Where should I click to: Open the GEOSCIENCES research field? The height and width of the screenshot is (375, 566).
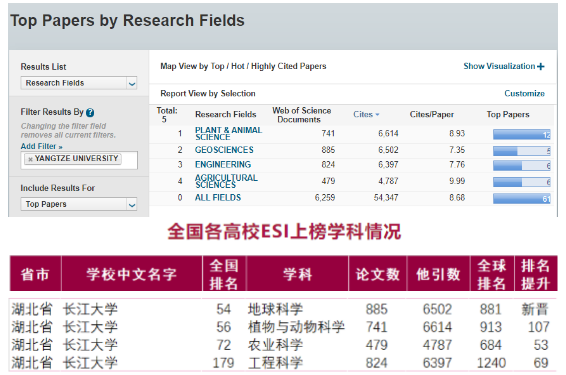coord(224,150)
